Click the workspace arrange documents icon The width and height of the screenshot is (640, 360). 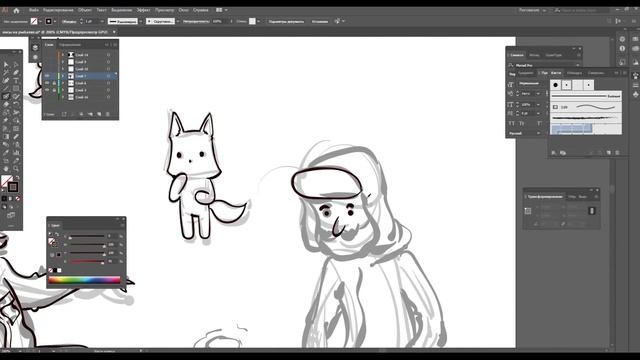(219, 10)
